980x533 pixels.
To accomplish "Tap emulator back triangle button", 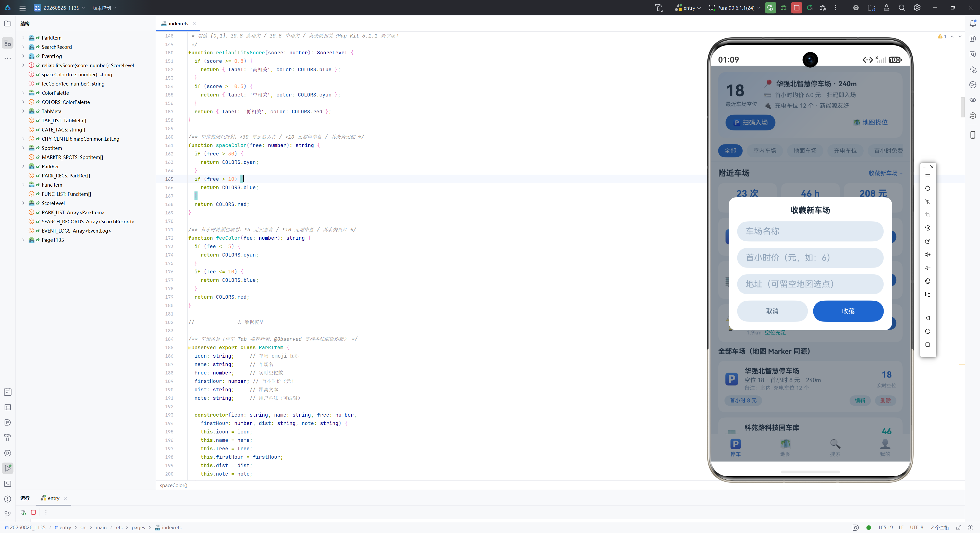I will (927, 318).
